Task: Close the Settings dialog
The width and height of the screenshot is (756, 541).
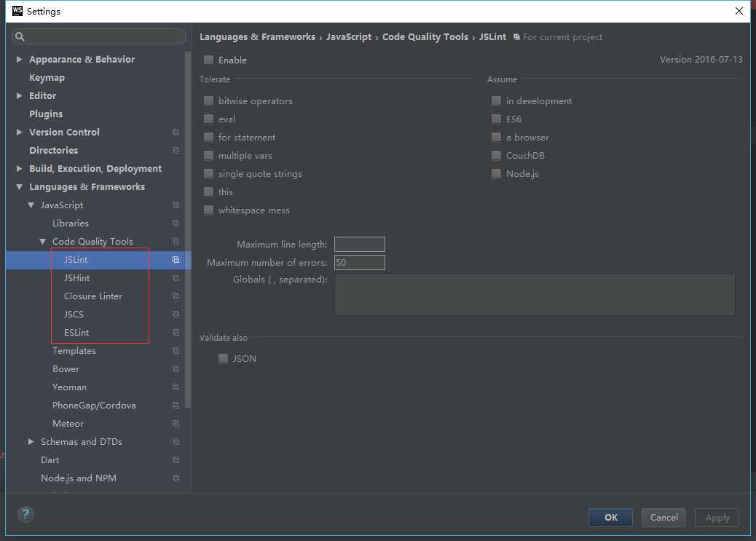Action: click(x=739, y=11)
